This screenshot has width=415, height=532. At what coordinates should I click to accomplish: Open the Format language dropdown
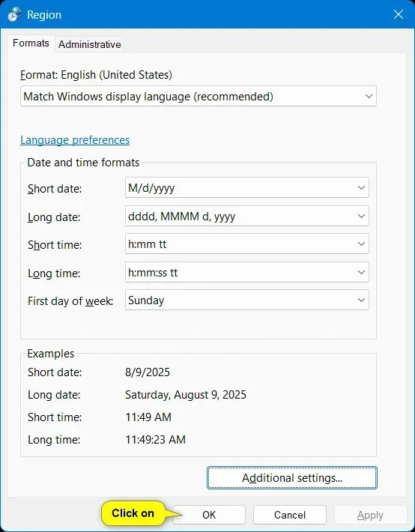(199, 97)
